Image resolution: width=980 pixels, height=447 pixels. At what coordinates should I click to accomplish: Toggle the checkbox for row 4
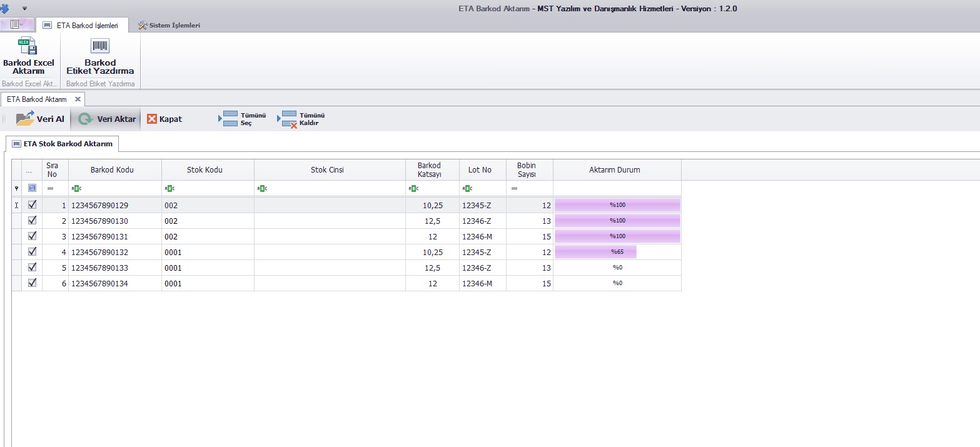(33, 251)
